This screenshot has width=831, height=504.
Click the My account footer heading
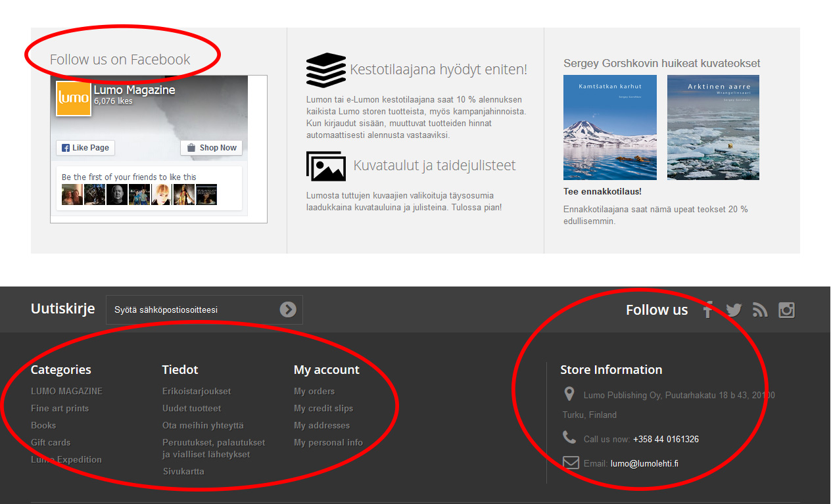pyautogui.click(x=327, y=370)
